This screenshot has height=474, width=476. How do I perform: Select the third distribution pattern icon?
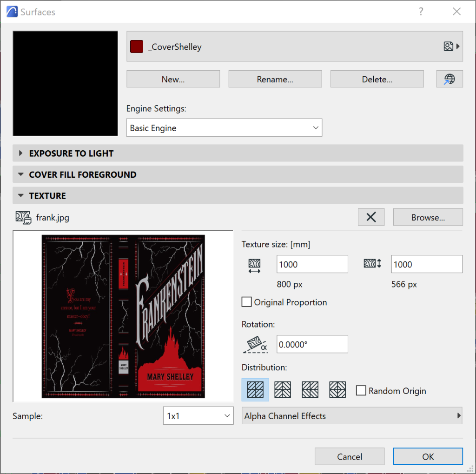(x=310, y=389)
